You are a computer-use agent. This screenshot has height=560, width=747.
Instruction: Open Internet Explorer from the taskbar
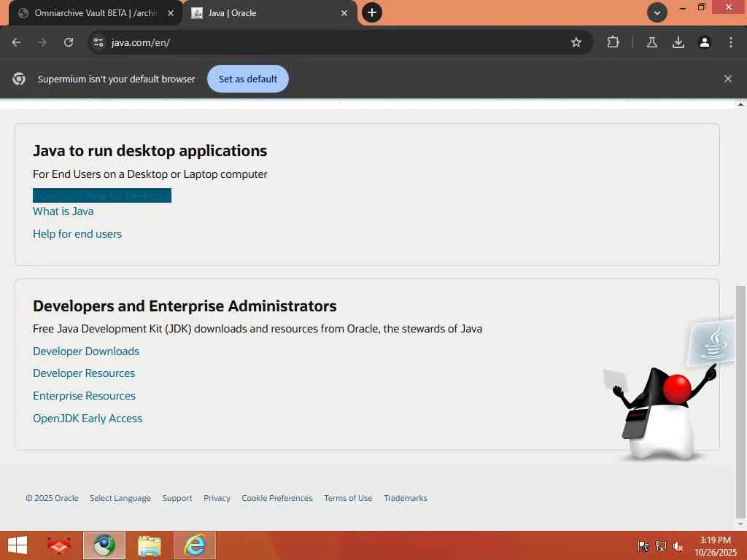(x=195, y=545)
